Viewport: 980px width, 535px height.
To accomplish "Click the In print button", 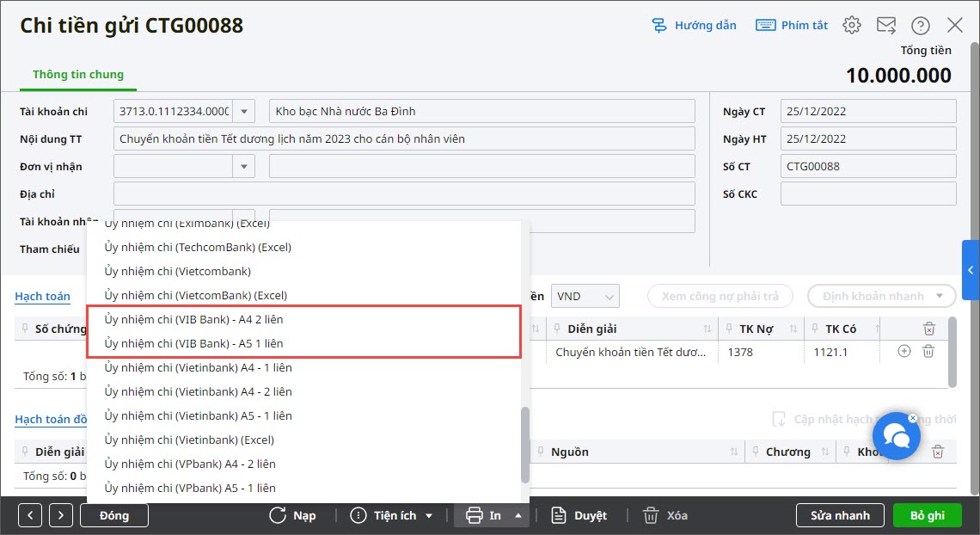I will [x=483, y=515].
